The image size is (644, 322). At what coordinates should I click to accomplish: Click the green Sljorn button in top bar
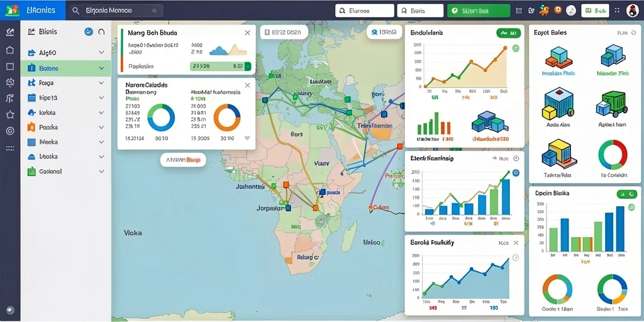pos(479,11)
